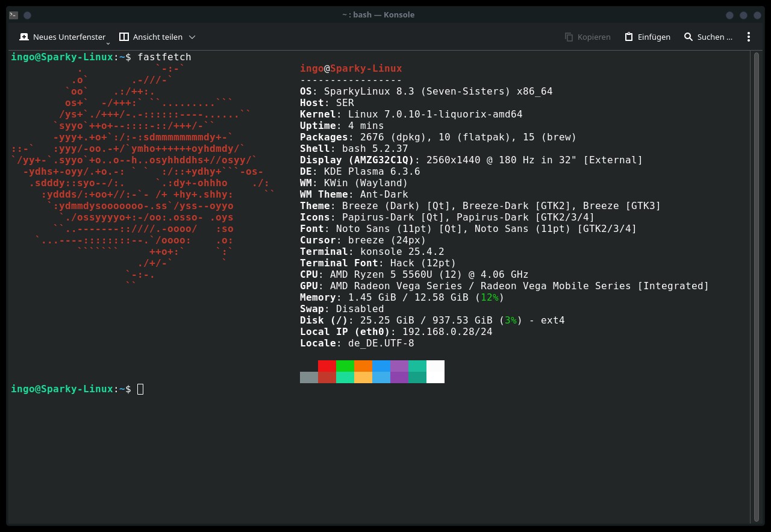Screen dimensions: 771x532
Task: Open the Suchen ... search function
Action: (708, 37)
